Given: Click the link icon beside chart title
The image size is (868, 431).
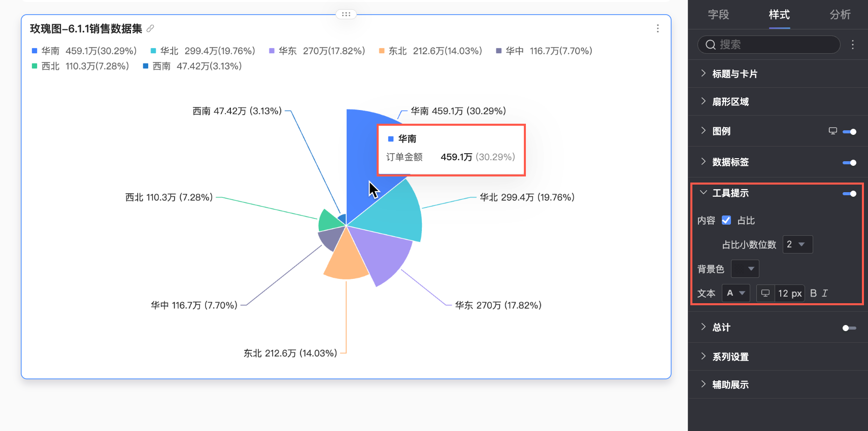Looking at the screenshot, I should [150, 28].
